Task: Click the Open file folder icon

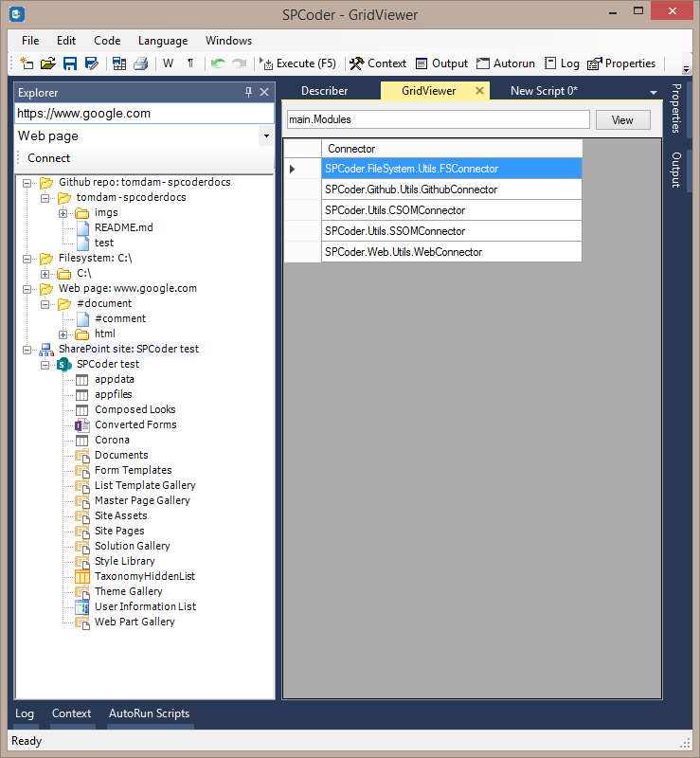Action: 48,63
